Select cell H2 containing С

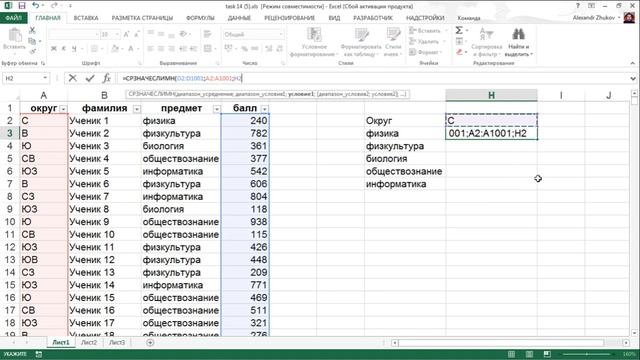(491, 120)
